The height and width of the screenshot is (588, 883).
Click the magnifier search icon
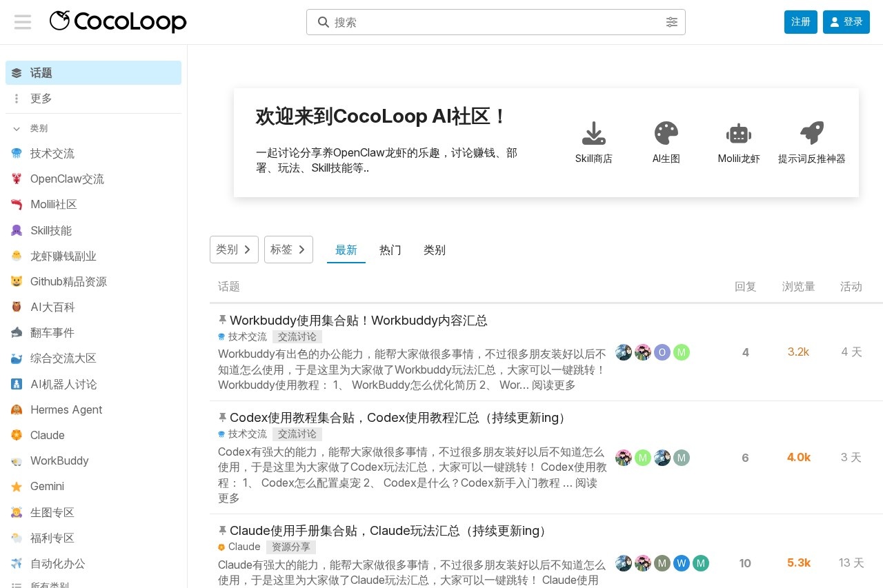323,22
